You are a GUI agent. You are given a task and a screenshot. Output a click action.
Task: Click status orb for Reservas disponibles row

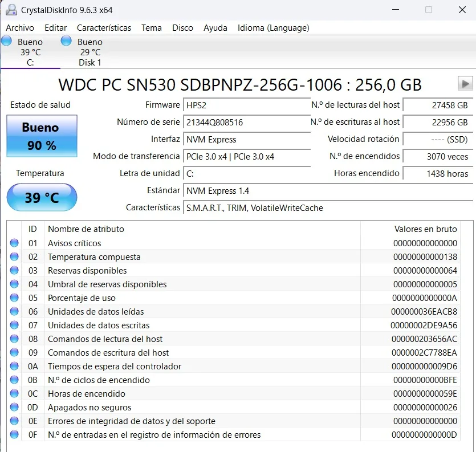(x=14, y=270)
